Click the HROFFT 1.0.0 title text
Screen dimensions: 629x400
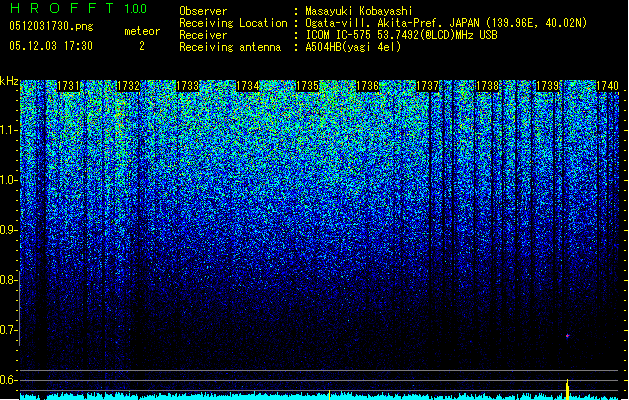pyautogui.click(x=78, y=8)
